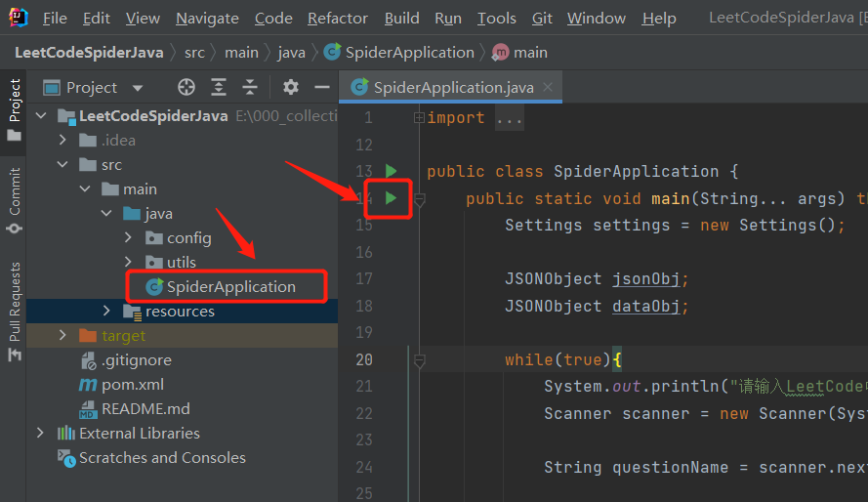Image resolution: width=868 pixels, height=502 pixels.
Task: Click the Expand All icon in Project panel
Action: 219,87
